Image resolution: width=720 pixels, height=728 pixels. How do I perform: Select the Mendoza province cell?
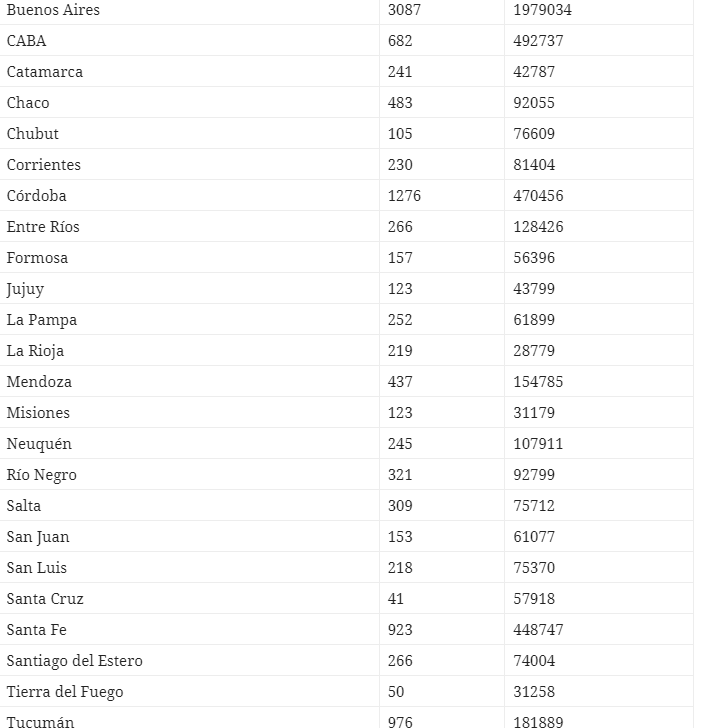(x=39, y=382)
